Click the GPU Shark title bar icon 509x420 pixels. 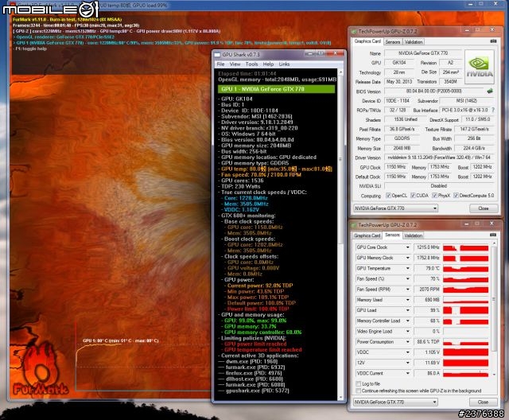(x=217, y=55)
